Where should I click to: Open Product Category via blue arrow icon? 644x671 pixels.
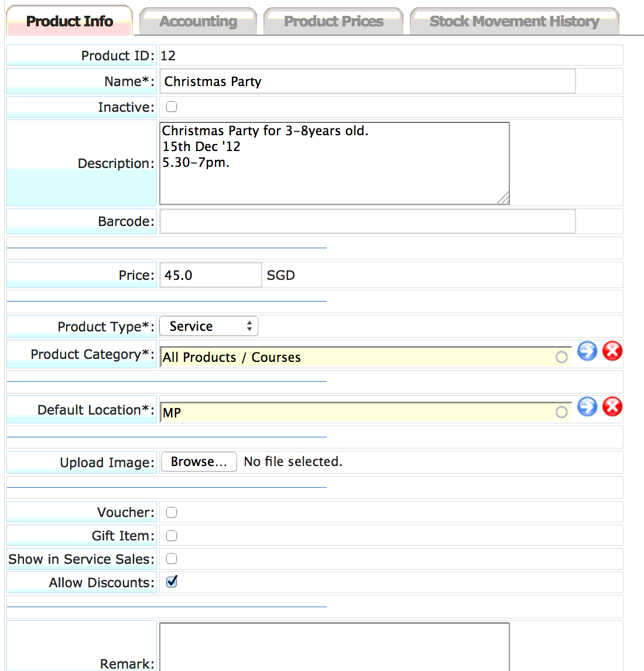(x=587, y=351)
